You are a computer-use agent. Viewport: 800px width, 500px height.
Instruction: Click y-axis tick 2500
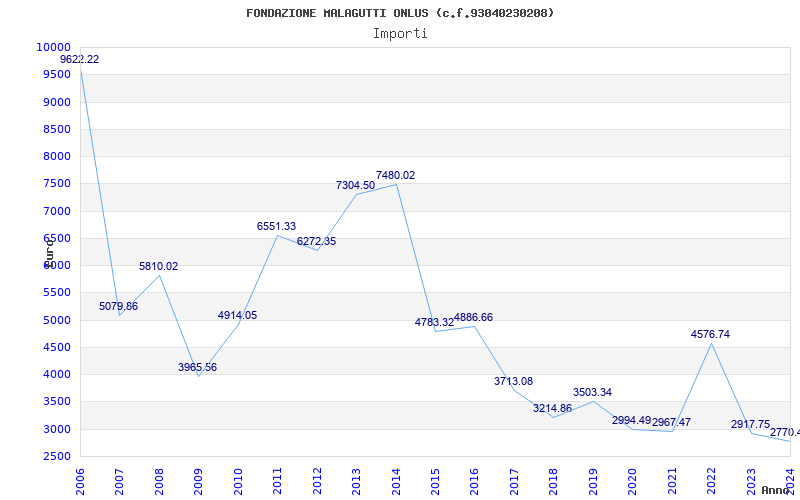[57, 456]
